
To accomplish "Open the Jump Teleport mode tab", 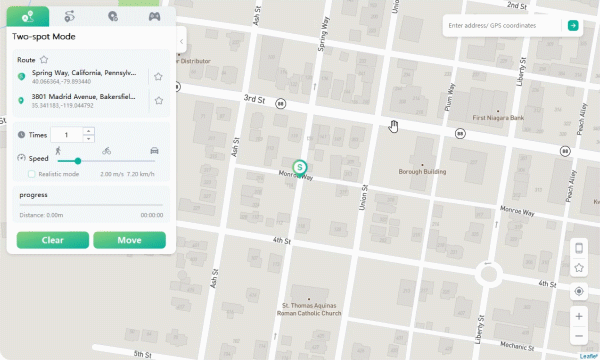I will 112,16.
